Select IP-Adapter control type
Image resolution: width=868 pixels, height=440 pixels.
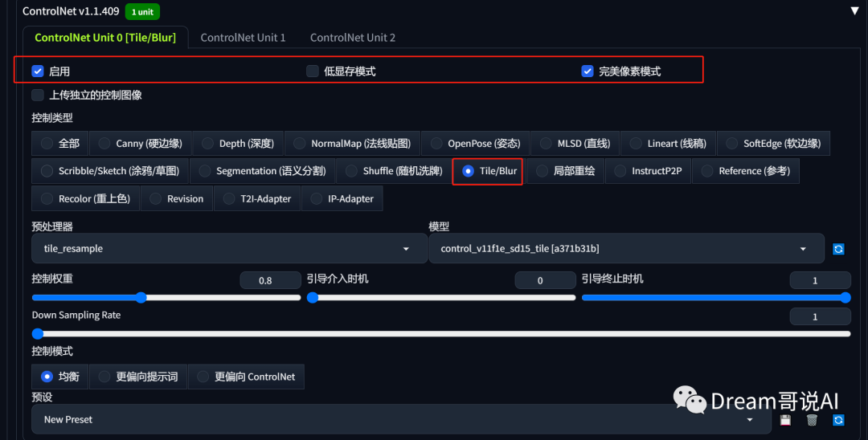pos(342,198)
